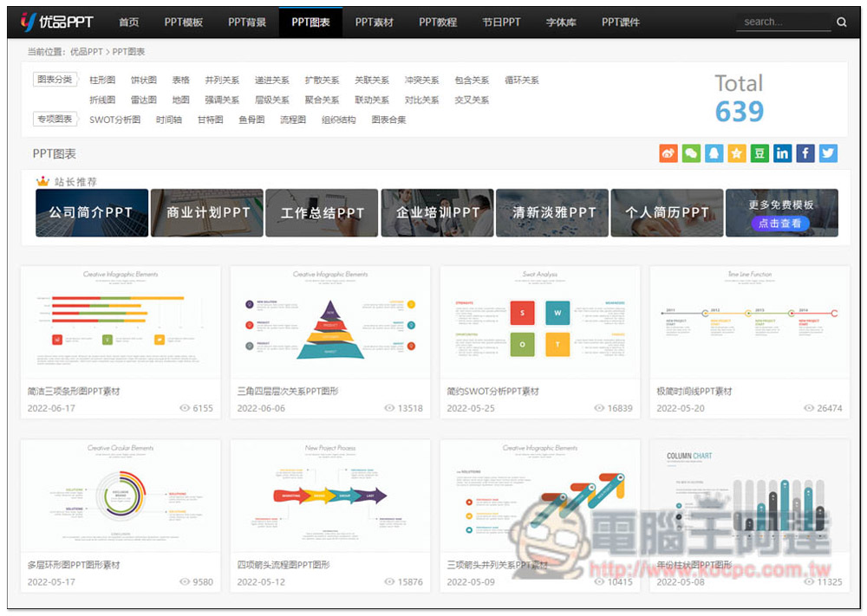This screenshot has height=616, width=867.
Task: Click 简洁三项条形图PPT素材 title link
Action: pos(74,391)
